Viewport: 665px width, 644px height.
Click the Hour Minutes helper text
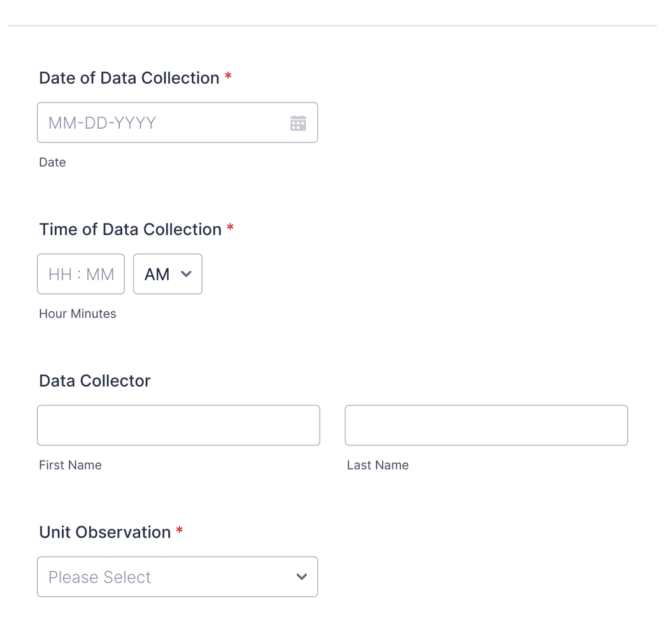click(x=77, y=313)
